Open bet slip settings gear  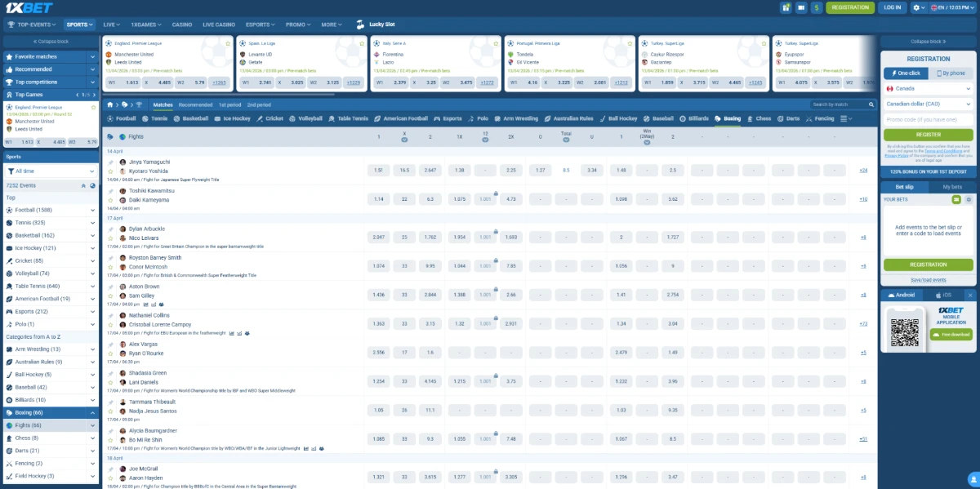969,199
